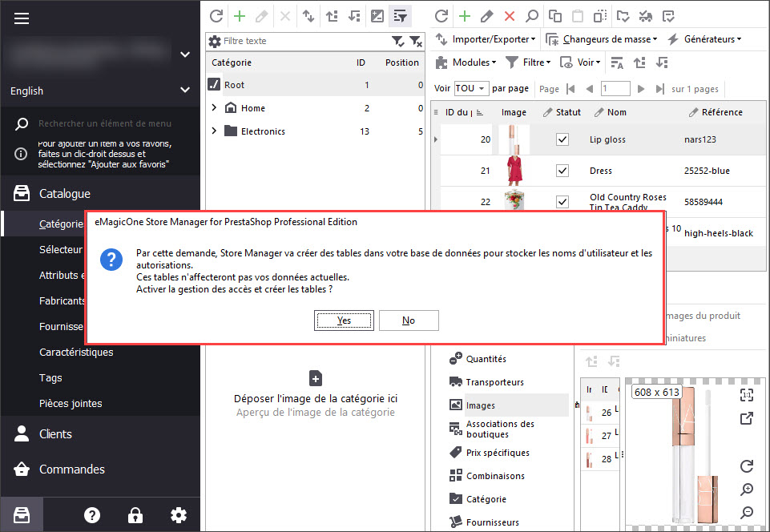Sort products by the Nom column header
This screenshot has width=770, height=532.
coord(617,112)
